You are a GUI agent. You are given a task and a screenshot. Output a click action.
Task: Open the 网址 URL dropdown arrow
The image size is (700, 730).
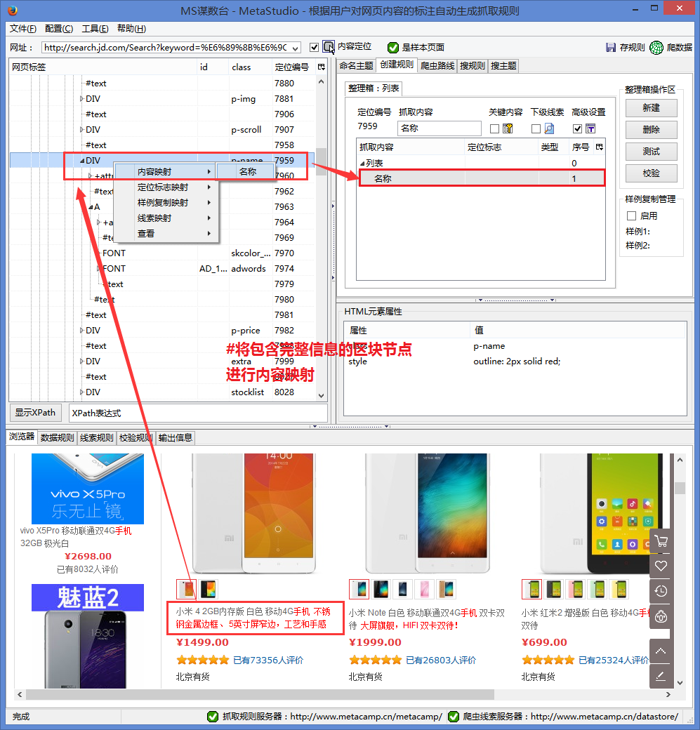pos(296,48)
